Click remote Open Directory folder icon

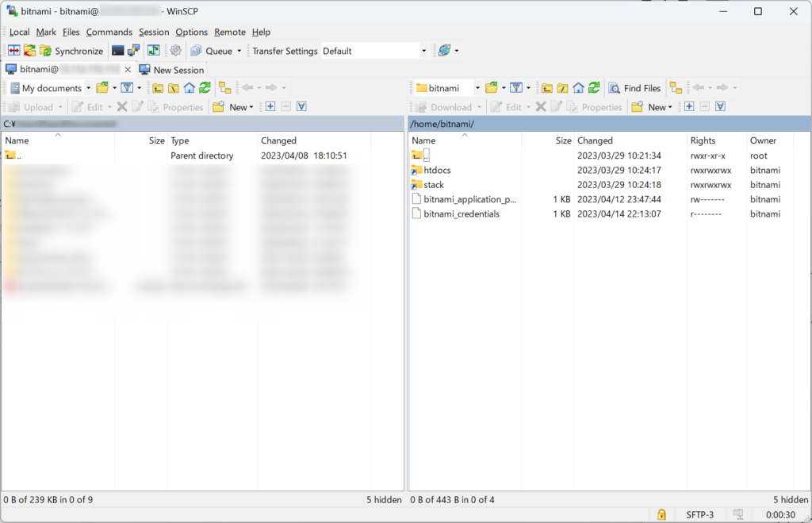point(492,87)
